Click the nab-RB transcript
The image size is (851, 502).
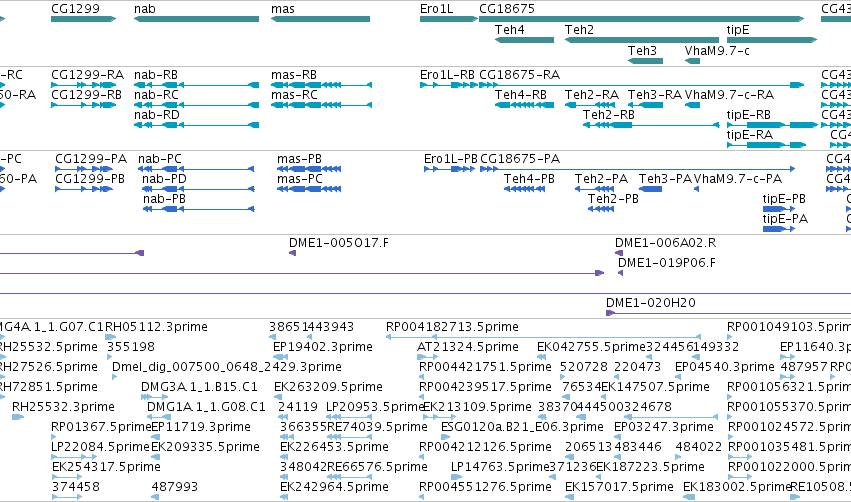pos(196,85)
